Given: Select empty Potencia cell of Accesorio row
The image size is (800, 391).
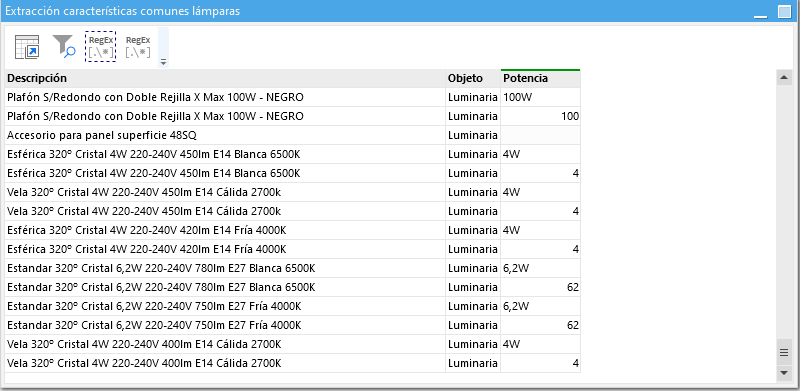Looking at the screenshot, I should pos(540,135).
